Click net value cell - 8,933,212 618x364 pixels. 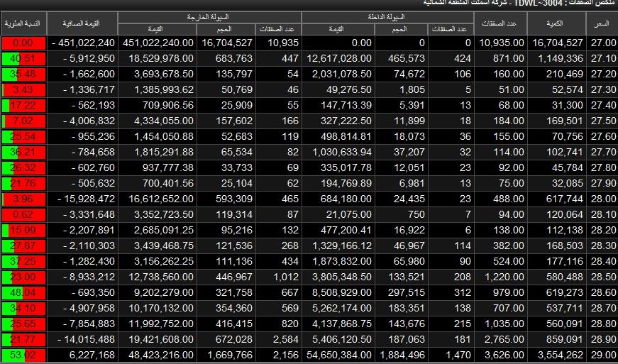[82, 277]
